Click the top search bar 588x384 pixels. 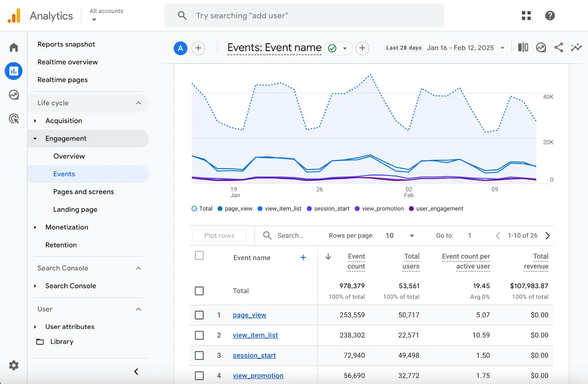point(304,15)
